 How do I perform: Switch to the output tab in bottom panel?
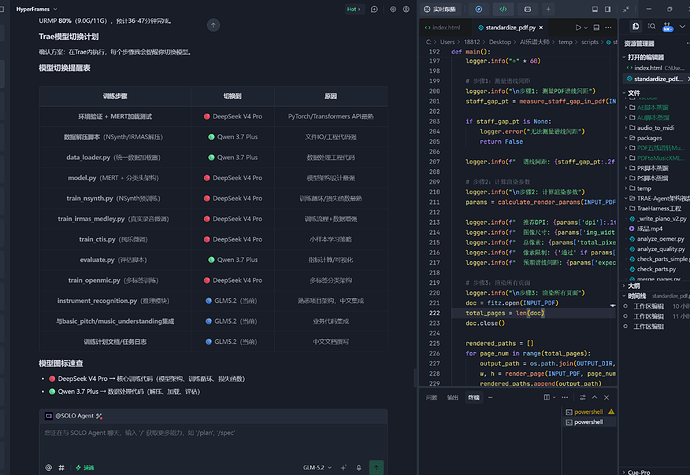pyautogui.click(x=452, y=398)
